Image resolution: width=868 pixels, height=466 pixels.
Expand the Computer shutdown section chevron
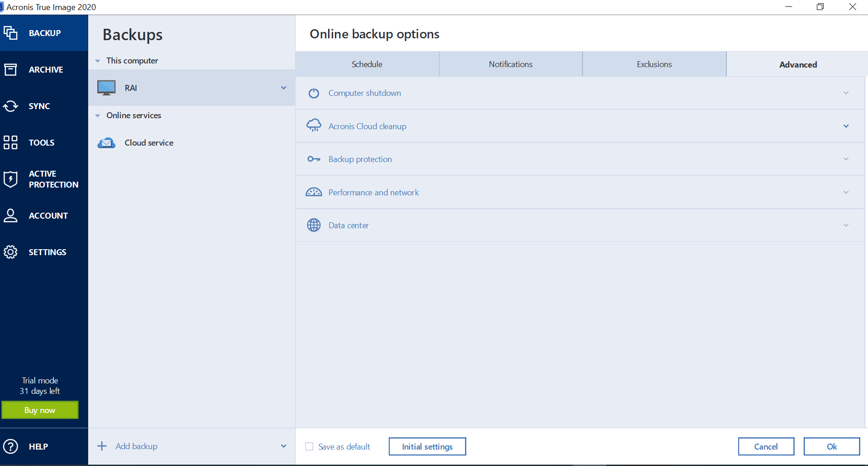(x=846, y=93)
